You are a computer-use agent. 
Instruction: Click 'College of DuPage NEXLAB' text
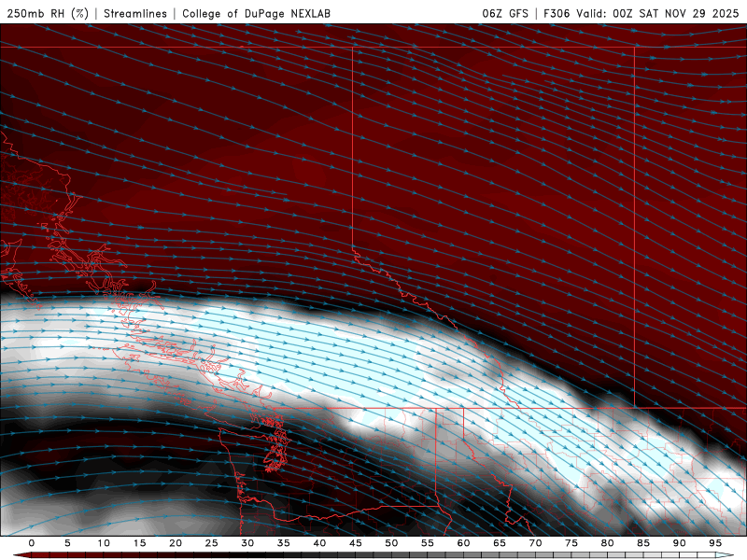[x=256, y=13]
